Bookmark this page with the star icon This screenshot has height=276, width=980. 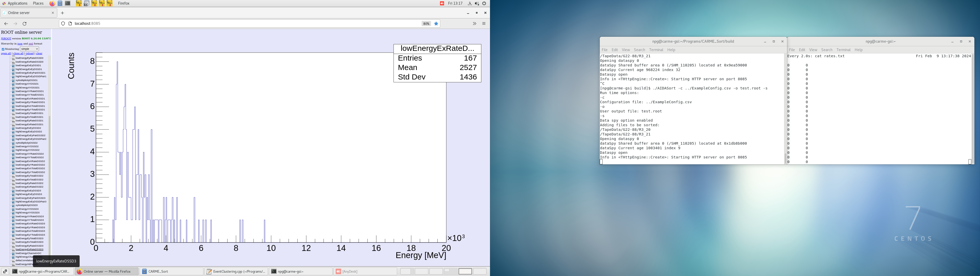(x=436, y=24)
